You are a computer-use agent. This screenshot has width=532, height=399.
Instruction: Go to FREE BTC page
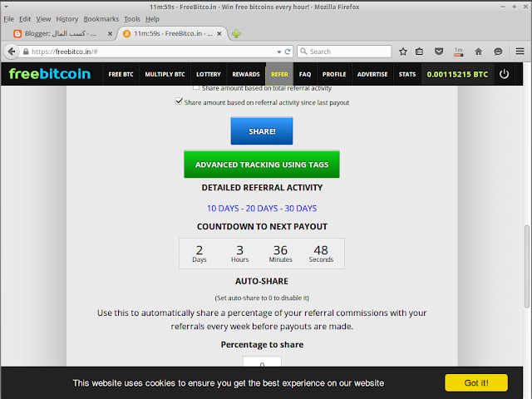[121, 74]
